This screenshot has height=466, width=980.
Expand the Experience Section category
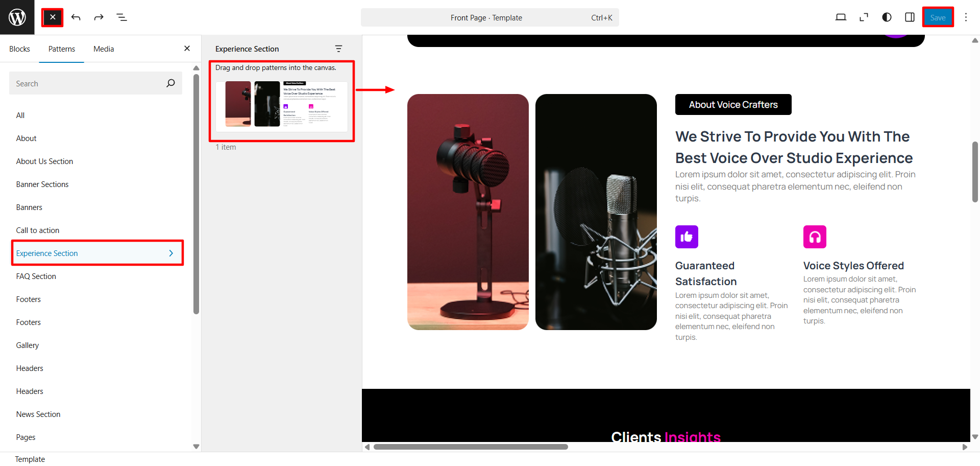[x=97, y=253]
